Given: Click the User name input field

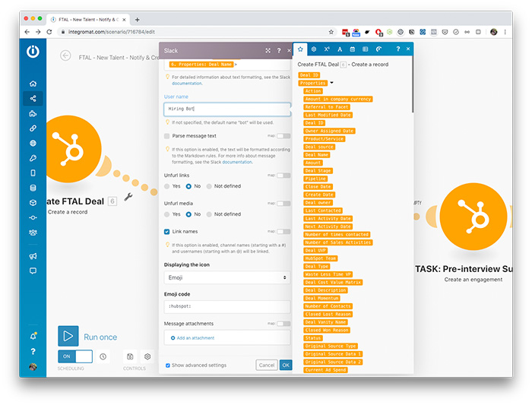Looking at the screenshot, I should pyautogui.click(x=227, y=109).
